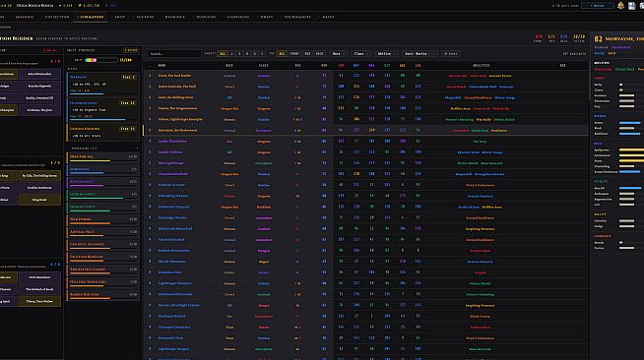
Task: Click the Front slot counter in header
Action: pos(539,38)
